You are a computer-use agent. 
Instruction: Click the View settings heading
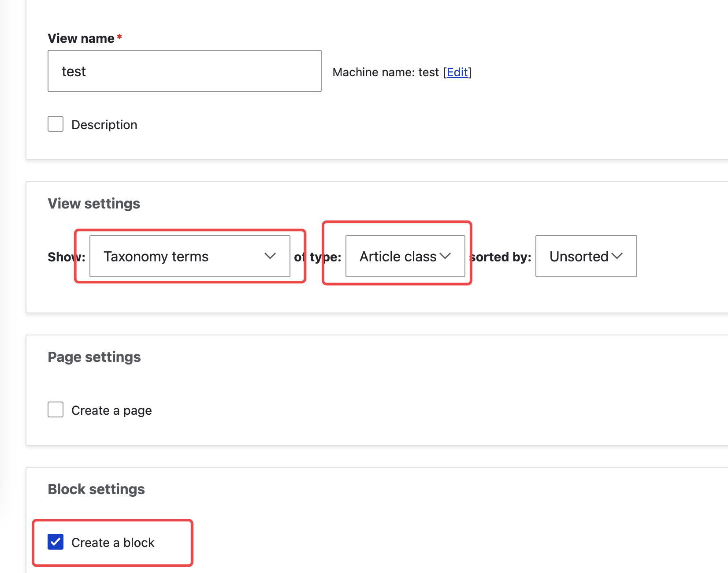pyautogui.click(x=94, y=203)
